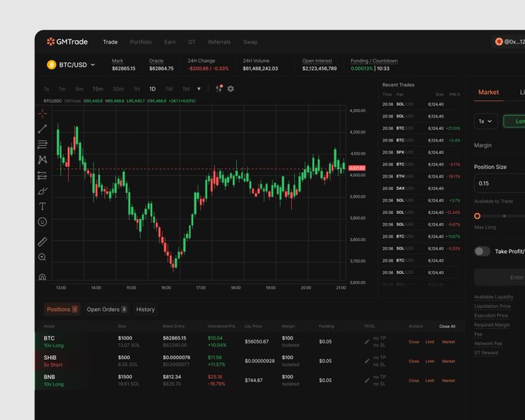The image size is (525, 420).
Task: Select the trend line drawing tool
Action: point(42,129)
